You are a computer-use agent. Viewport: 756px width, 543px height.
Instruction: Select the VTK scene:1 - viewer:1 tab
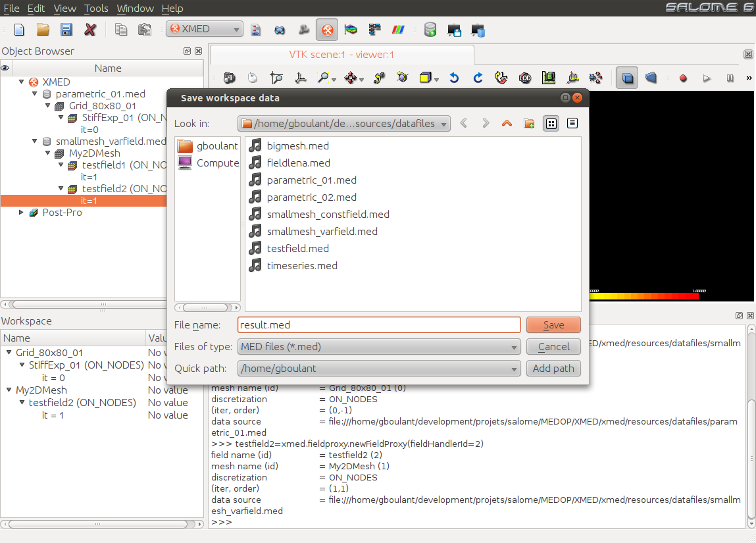[x=342, y=55]
